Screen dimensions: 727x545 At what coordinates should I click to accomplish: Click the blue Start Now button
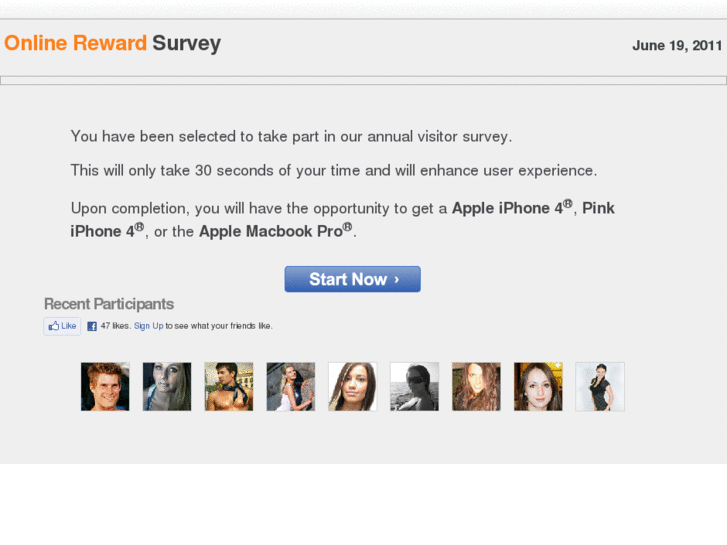[x=352, y=279]
